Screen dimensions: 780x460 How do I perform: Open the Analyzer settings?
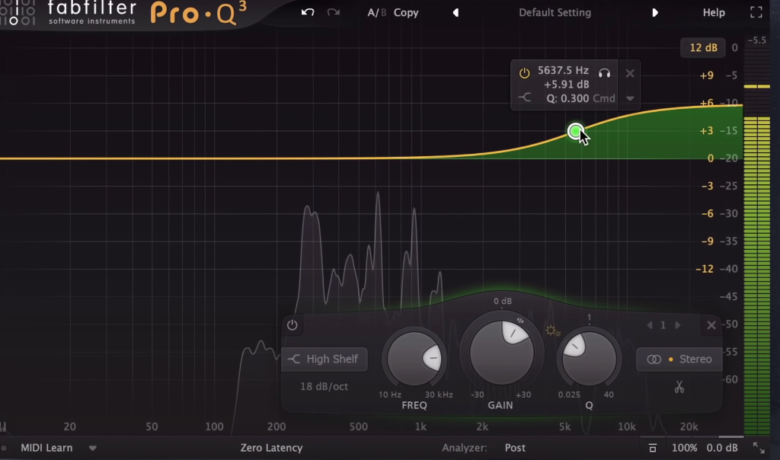coord(464,448)
